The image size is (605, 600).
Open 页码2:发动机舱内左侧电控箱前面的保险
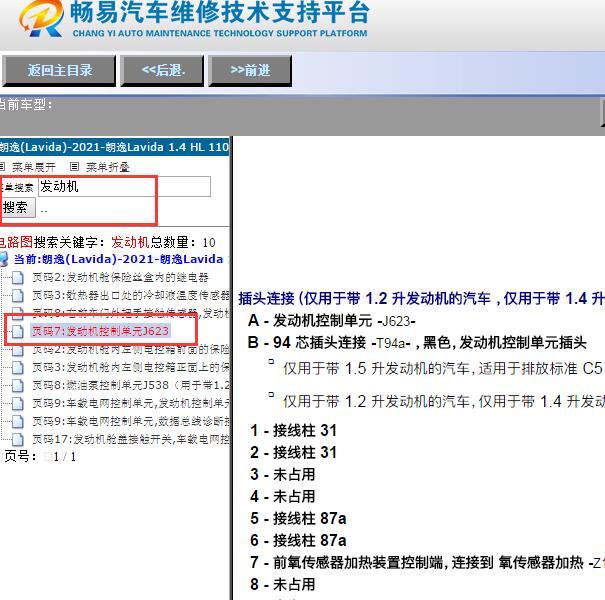pos(131,349)
